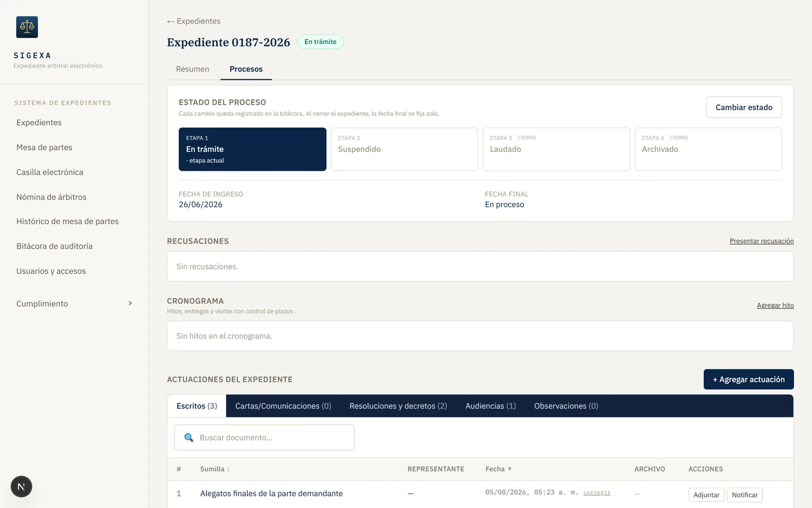Click Agregar actuación button
Viewport: 812px width, 508px height.
pos(749,379)
